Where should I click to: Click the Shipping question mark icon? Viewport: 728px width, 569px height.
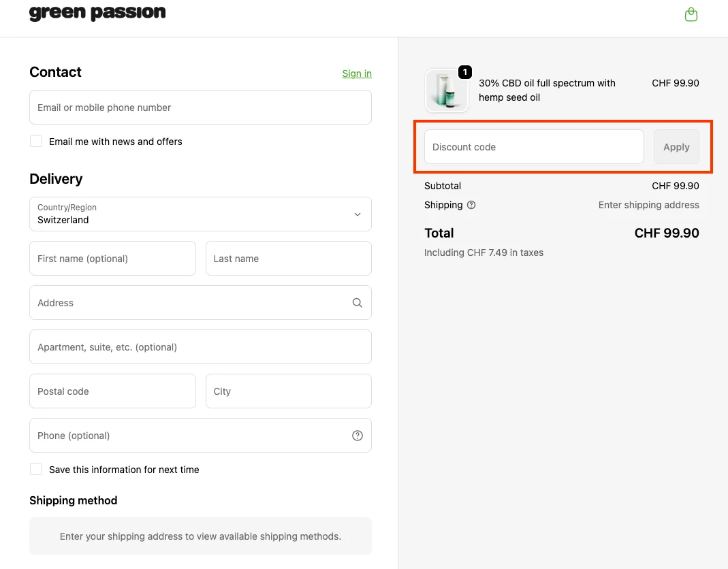470,204
